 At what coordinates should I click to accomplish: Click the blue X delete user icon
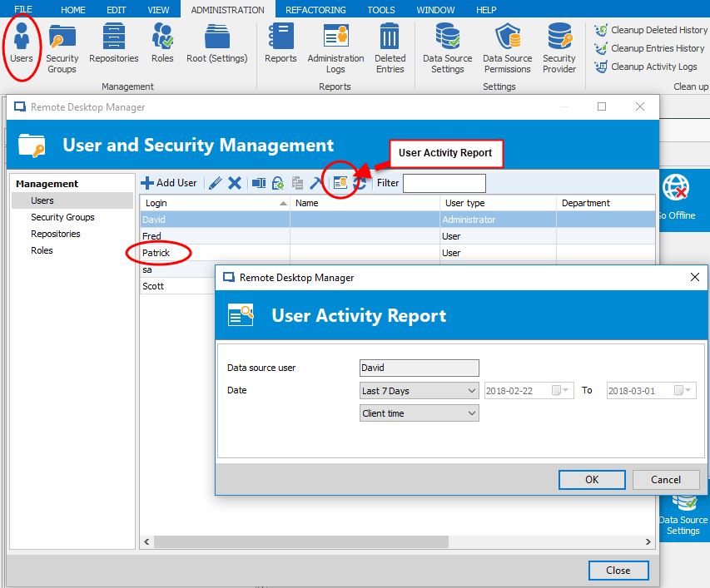point(235,183)
